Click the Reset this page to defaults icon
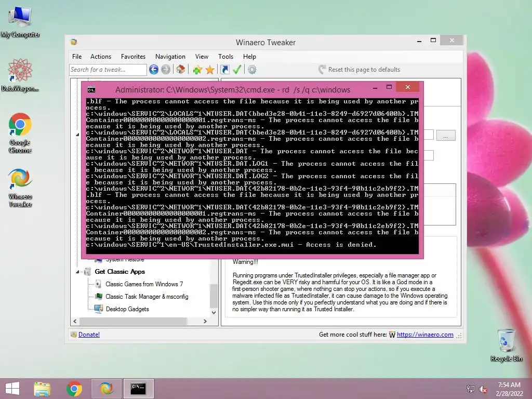Viewport: 532px width, 399px height. click(322, 70)
